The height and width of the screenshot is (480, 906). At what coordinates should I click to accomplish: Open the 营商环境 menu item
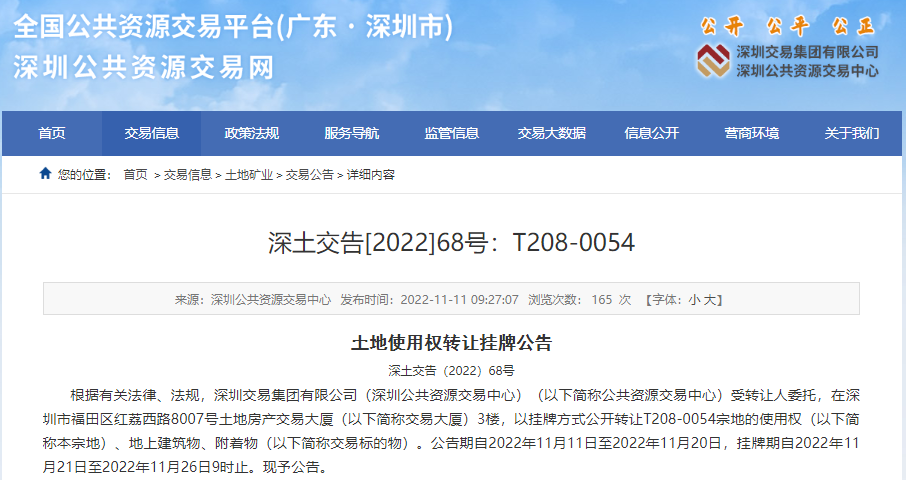[752, 133]
